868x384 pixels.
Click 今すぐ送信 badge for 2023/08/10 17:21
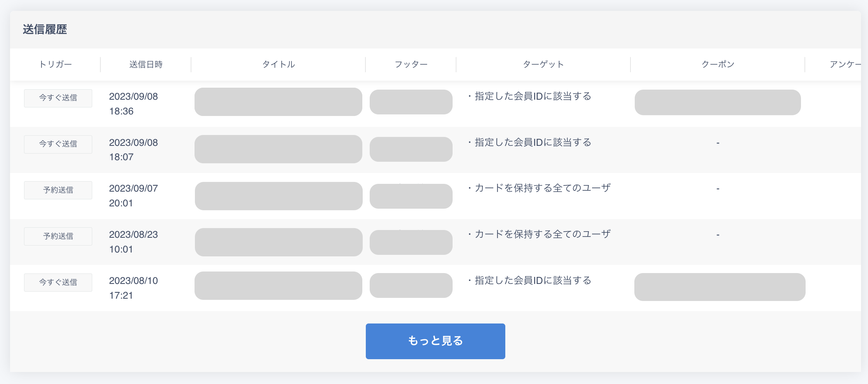58,282
